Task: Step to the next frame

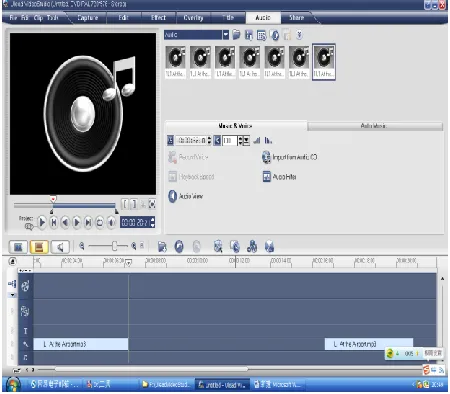Action: point(77,222)
